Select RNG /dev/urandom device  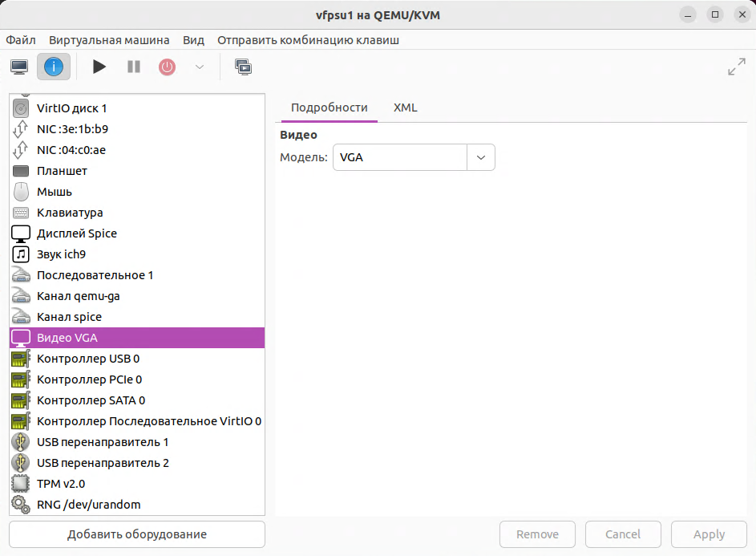click(88, 505)
